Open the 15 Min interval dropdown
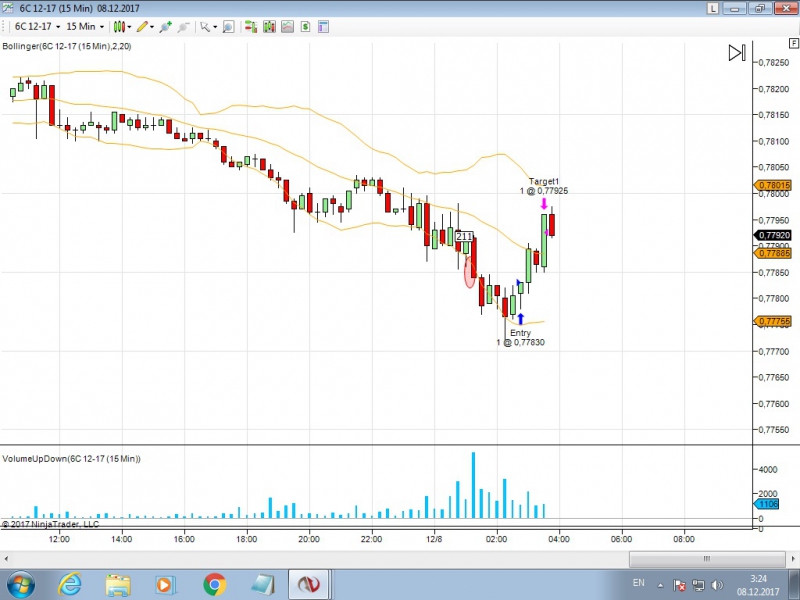This screenshot has height=600, width=800. 85,27
